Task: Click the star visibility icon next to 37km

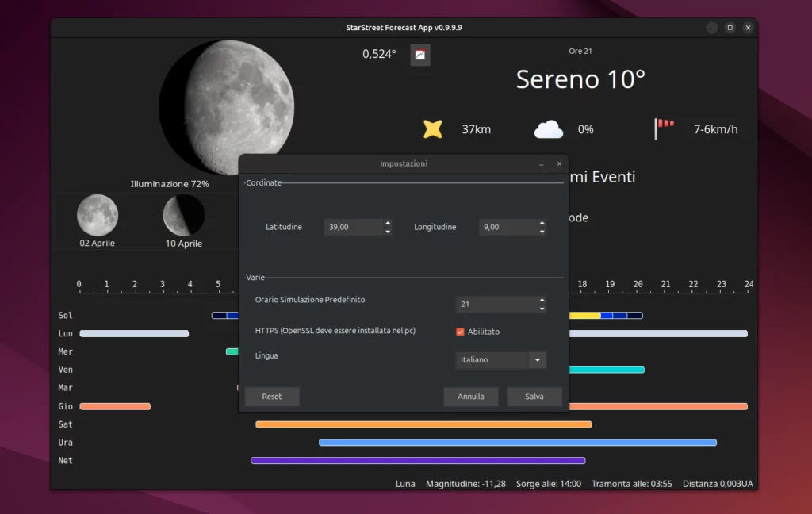Action: pos(433,128)
